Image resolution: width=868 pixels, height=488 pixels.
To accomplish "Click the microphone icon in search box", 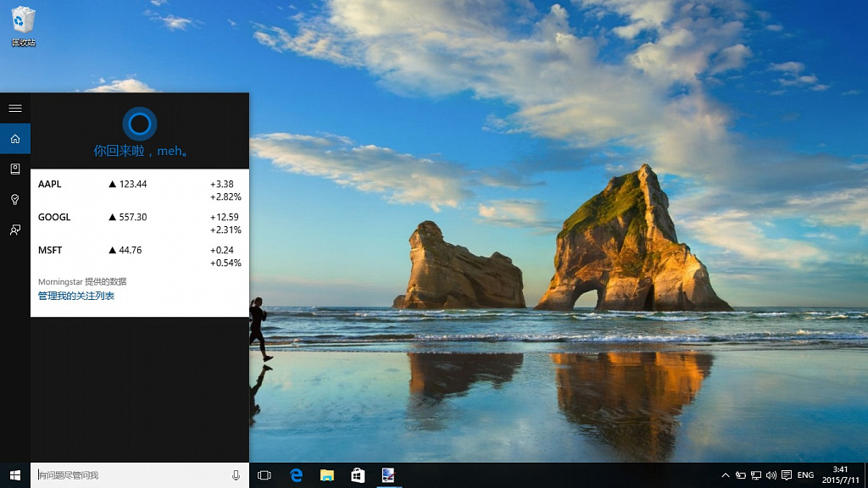I will coord(236,475).
